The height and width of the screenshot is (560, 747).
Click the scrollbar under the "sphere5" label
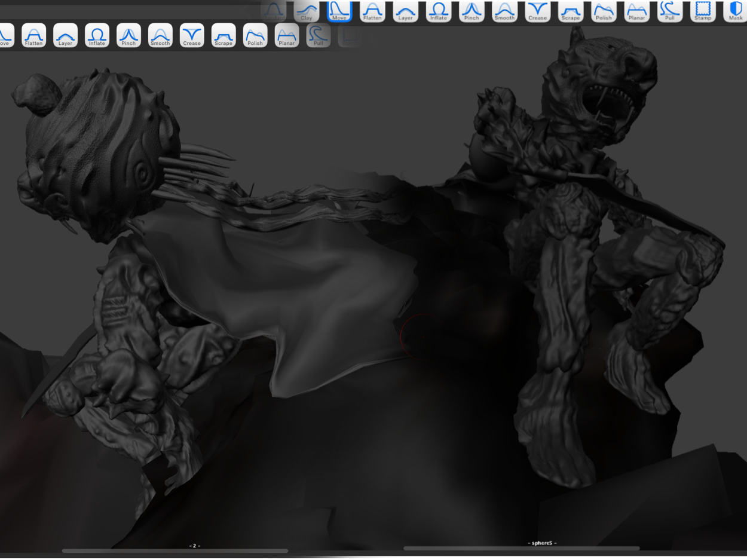(521, 548)
